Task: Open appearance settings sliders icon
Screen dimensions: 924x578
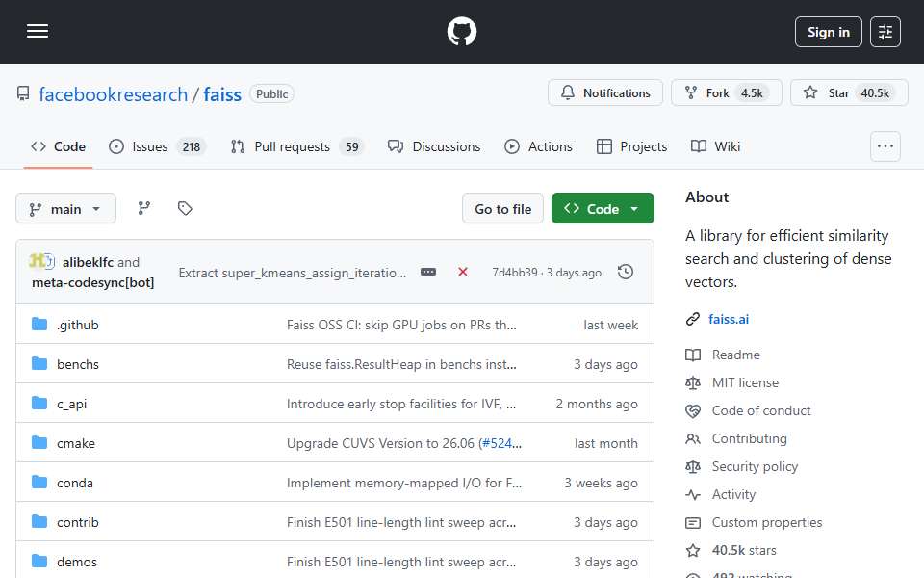Action: click(885, 32)
